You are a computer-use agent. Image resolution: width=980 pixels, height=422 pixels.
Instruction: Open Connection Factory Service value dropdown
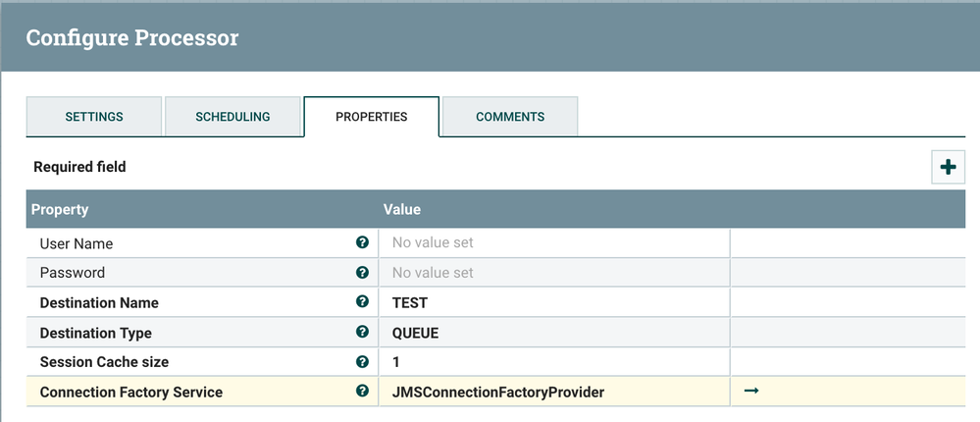pos(555,393)
